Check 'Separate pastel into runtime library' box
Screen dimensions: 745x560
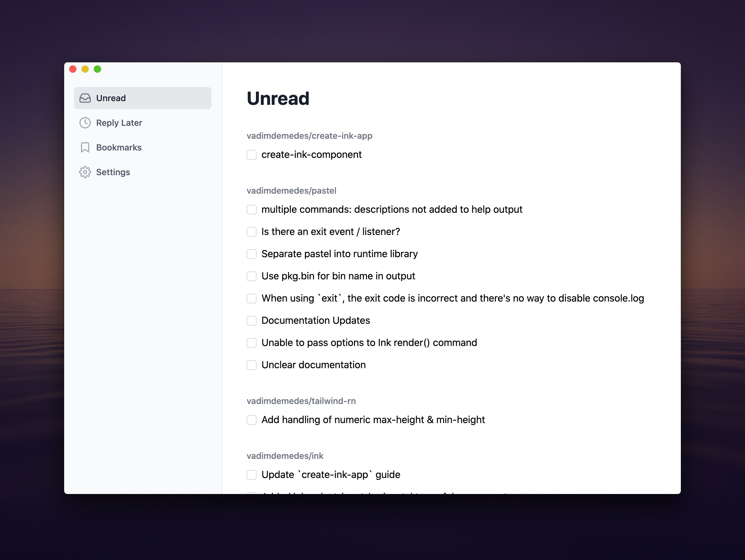(x=252, y=253)
